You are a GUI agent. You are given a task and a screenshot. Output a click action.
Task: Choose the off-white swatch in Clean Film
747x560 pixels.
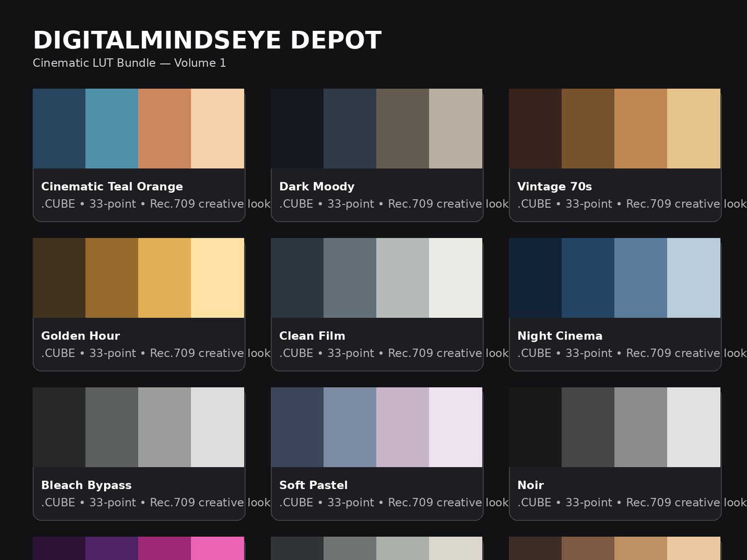[x=456, y=278]
